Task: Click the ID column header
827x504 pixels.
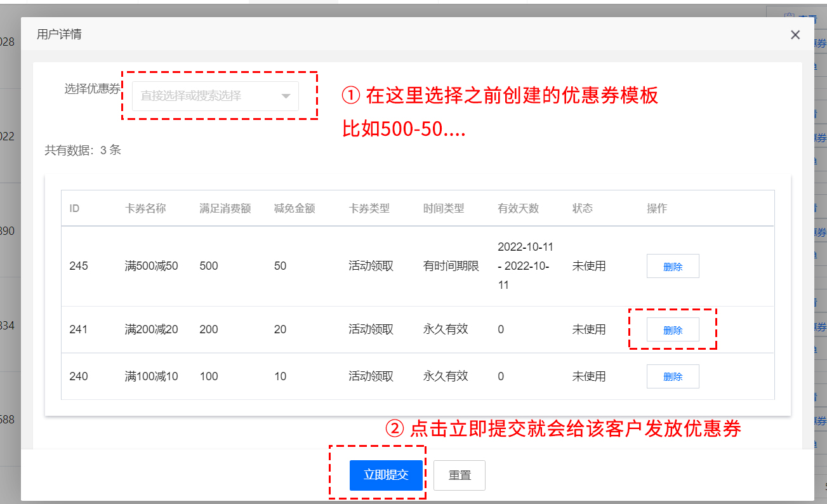Action: tap(74, 208)
